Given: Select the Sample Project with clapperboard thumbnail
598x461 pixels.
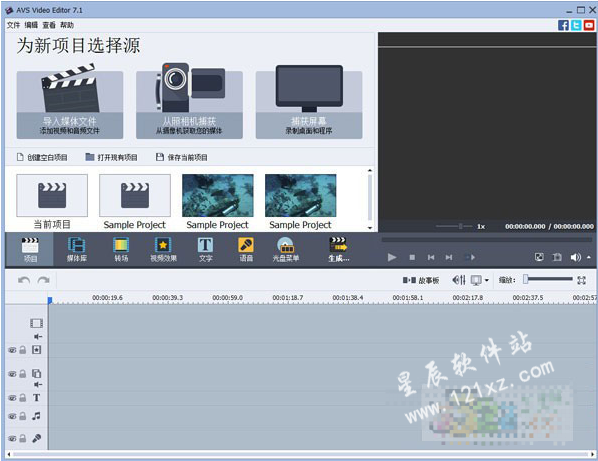Looking at the screenshot, I should pyautogui.click(x=135, y=196).
